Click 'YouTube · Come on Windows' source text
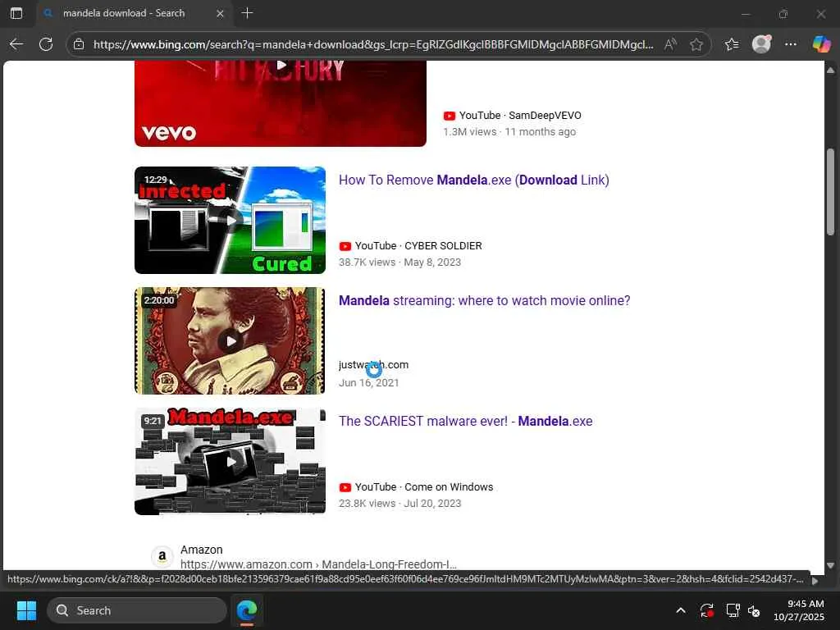Image resolution: width=840 pixels, height=630 pixels. (x=424, y=487)
